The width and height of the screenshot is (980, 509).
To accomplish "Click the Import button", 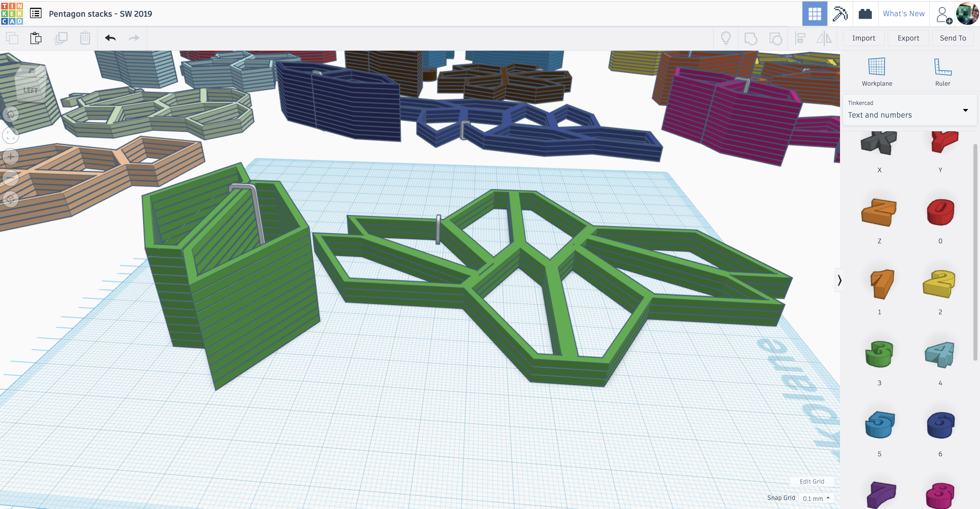I will pos(863,38).
